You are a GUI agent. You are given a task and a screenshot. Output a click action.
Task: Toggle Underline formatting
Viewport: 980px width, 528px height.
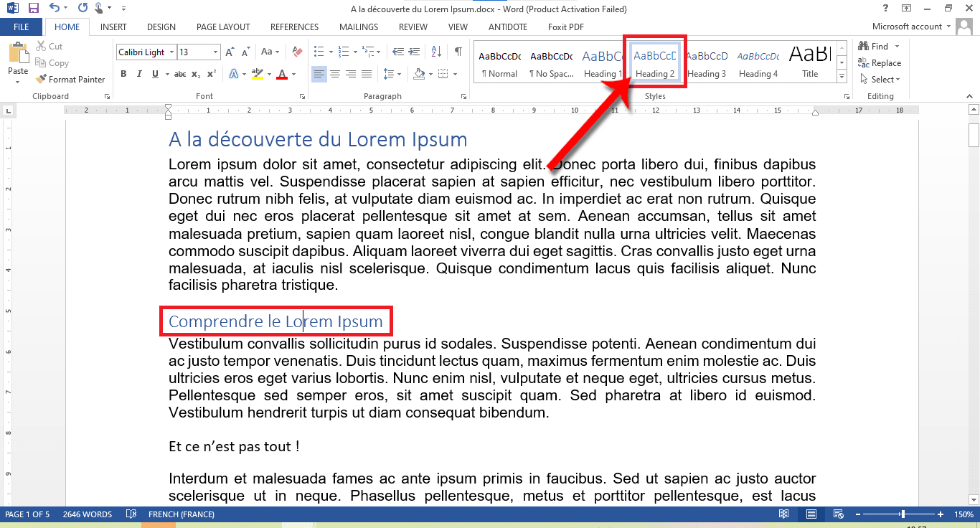154,74
